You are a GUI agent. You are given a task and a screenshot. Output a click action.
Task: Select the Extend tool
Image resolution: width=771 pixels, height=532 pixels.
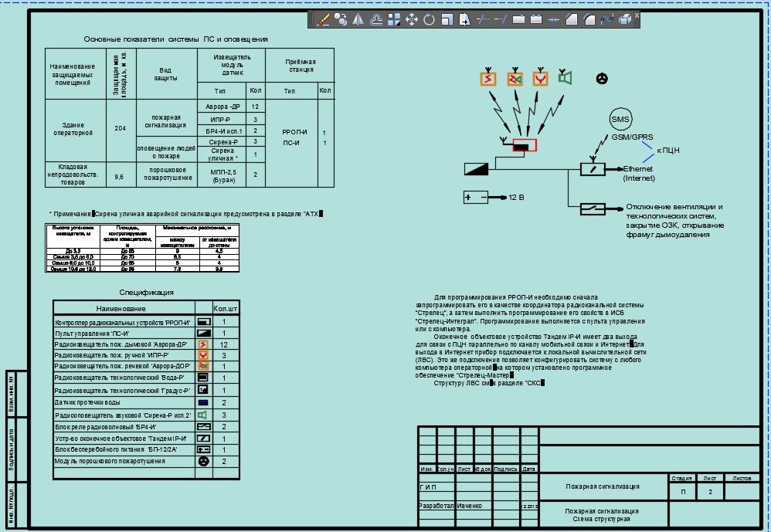coord(501,20)
